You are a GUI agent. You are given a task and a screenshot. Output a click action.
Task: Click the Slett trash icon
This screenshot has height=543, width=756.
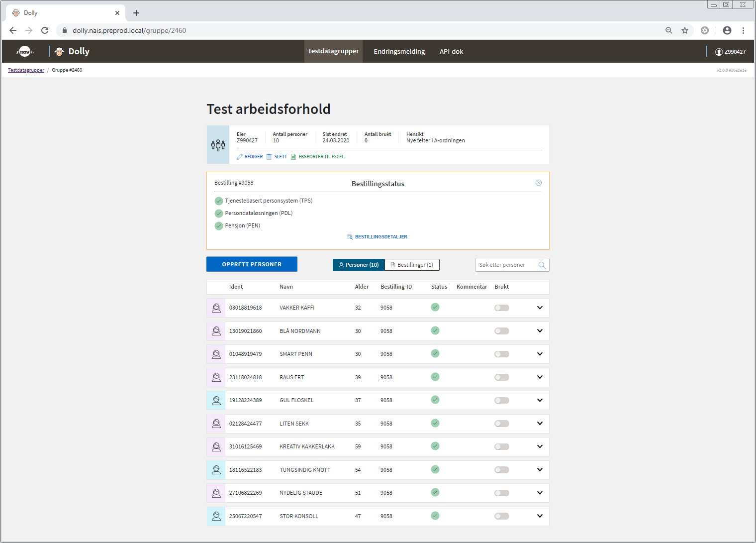[269, 157]
